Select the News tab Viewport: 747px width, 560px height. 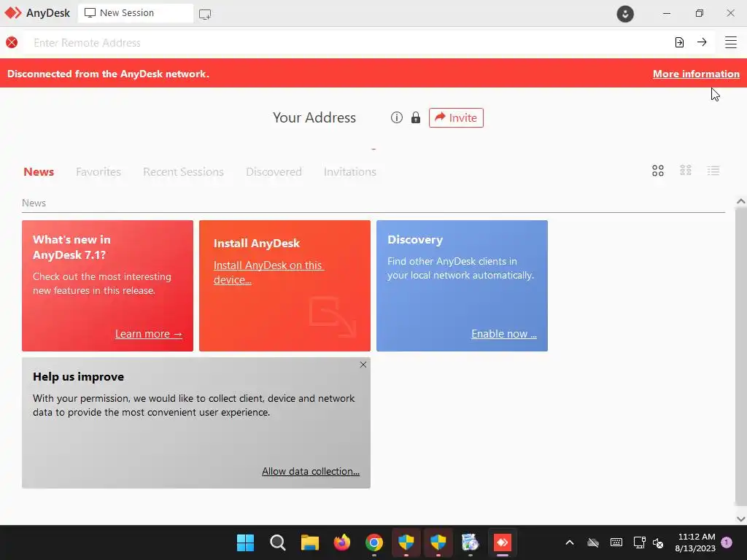[x=39, y=171]
